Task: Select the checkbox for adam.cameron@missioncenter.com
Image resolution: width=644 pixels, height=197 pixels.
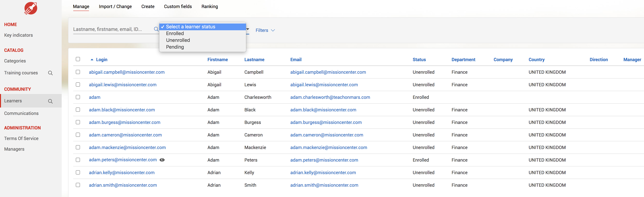Action: [78, 135]
